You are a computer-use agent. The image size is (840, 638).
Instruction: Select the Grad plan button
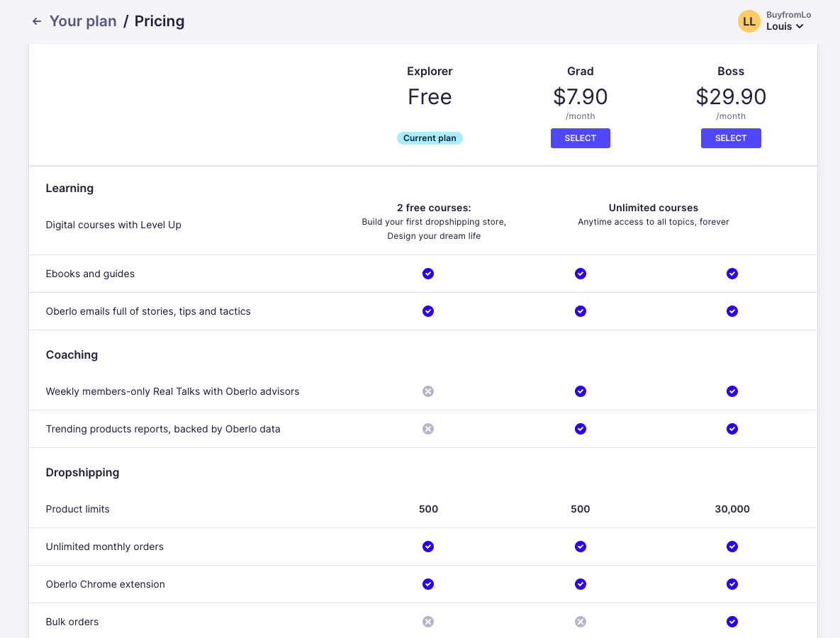(580, 138)
